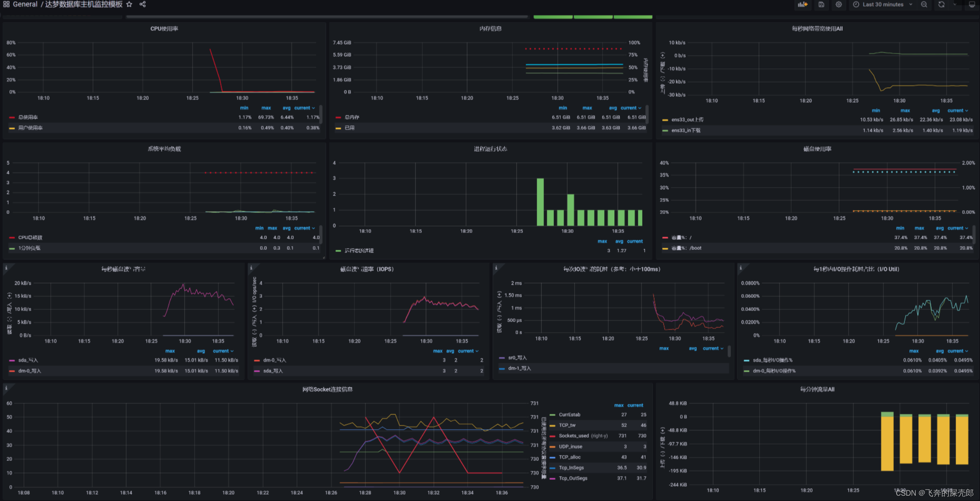Open 每秒网络带宽使用All panel menu

tap(817, 28)
